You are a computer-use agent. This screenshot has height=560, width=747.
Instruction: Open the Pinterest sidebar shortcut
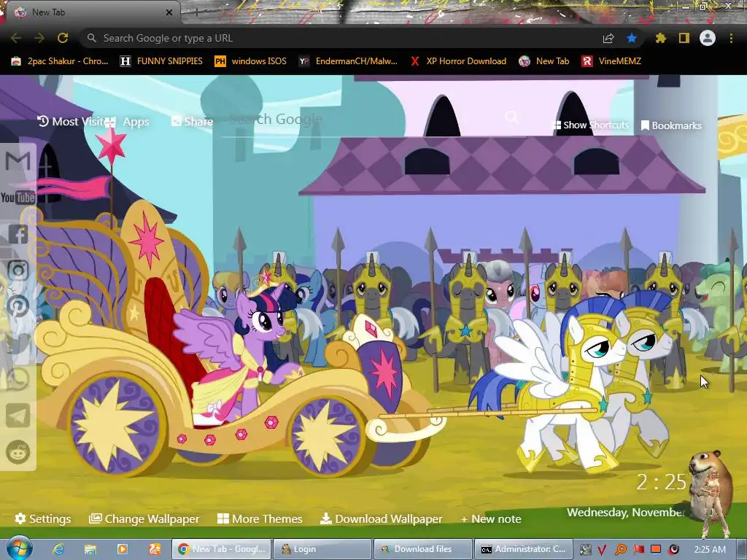[x=18, y=306]
